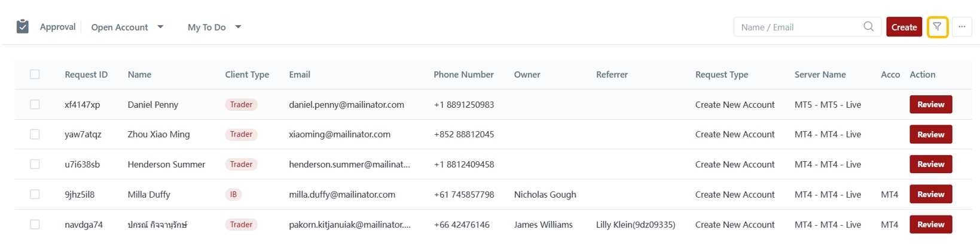This screenshot has width=980, height=245.
Task: Click the Approval clipboard icon
Action: tap(23, 26)
